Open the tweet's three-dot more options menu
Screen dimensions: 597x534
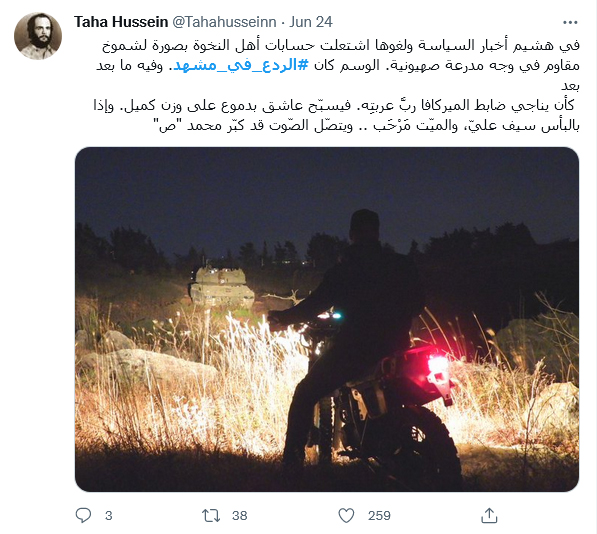point(570,22)
